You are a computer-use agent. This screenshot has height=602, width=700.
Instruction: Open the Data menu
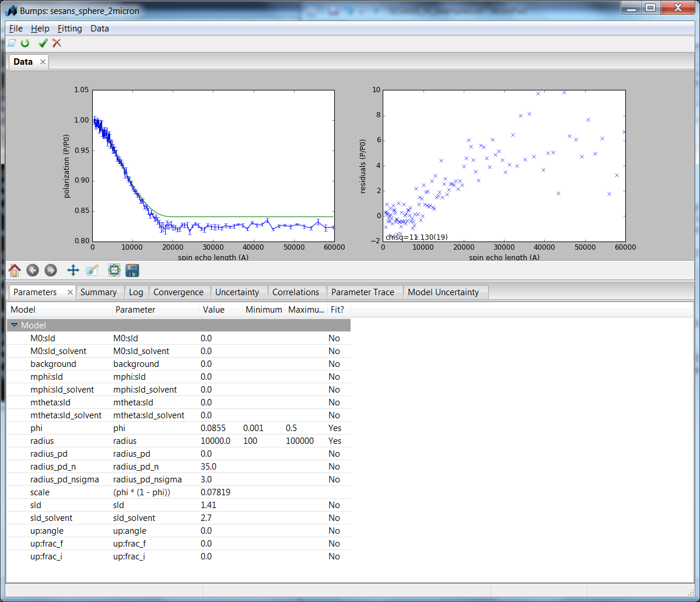pos(100,28)
